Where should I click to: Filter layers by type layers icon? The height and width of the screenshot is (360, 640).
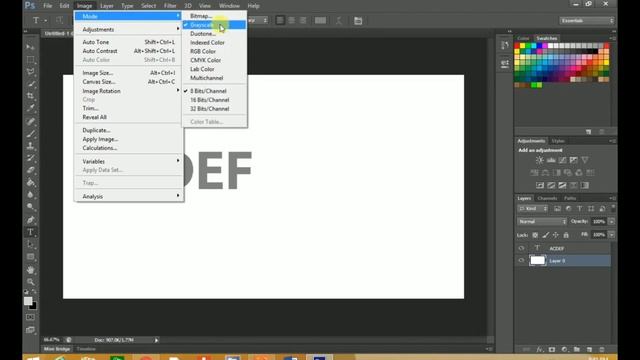point(580,209)
